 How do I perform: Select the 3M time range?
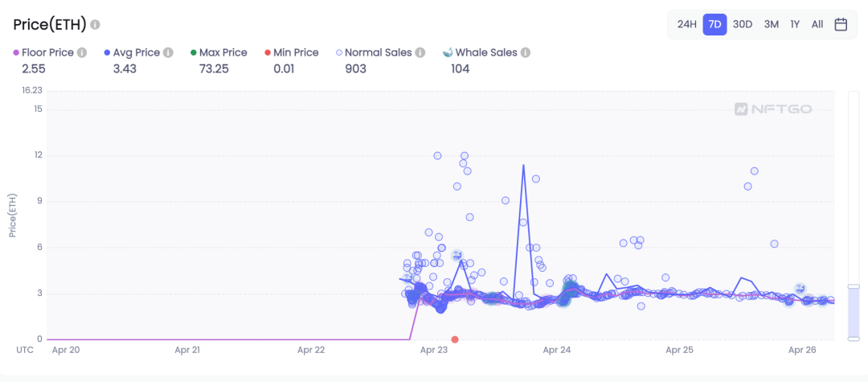tap(771, 24)
